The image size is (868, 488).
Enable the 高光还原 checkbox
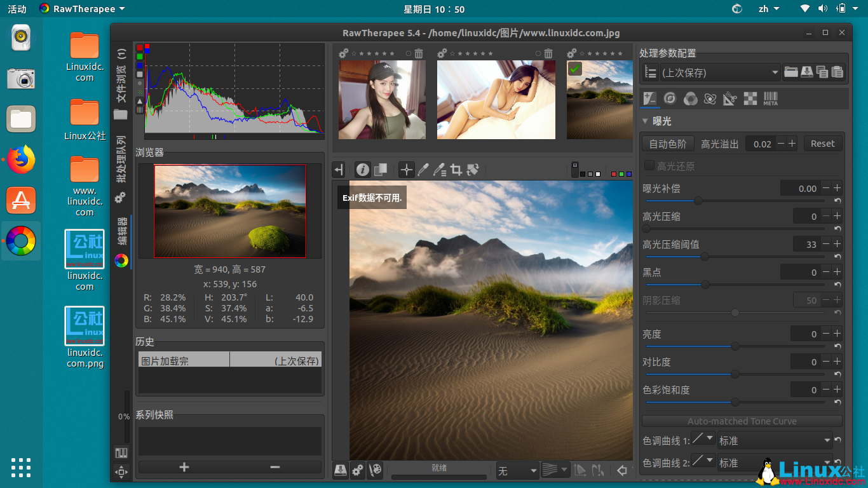pos(649,166)
